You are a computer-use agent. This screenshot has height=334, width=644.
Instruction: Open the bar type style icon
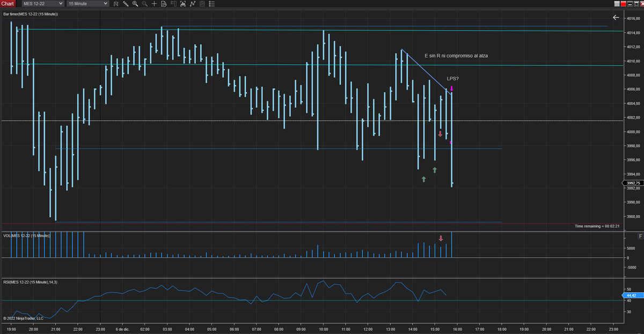[x=116, y=4]
